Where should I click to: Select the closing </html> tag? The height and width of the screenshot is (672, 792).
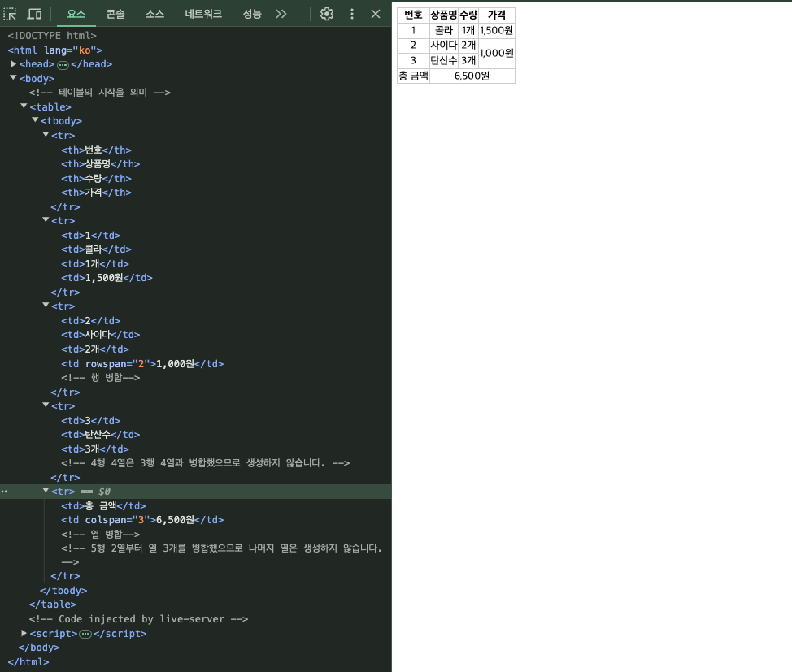28,662
